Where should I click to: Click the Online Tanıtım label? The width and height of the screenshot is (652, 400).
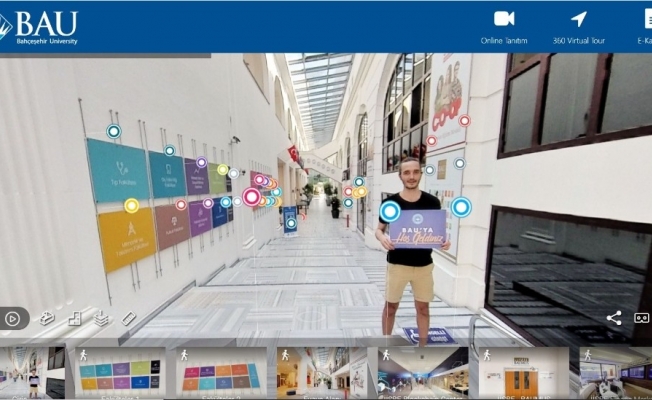tap(504, 41)
